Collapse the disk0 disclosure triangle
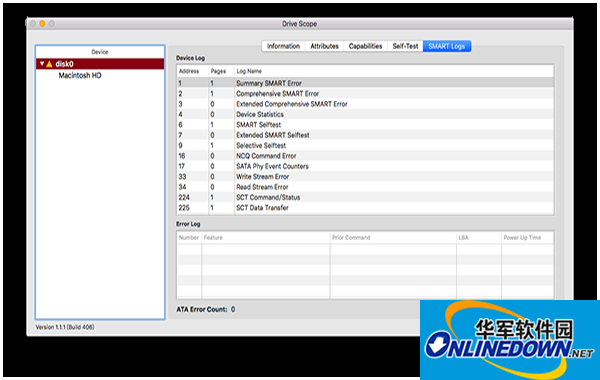 tap(42, 64)
